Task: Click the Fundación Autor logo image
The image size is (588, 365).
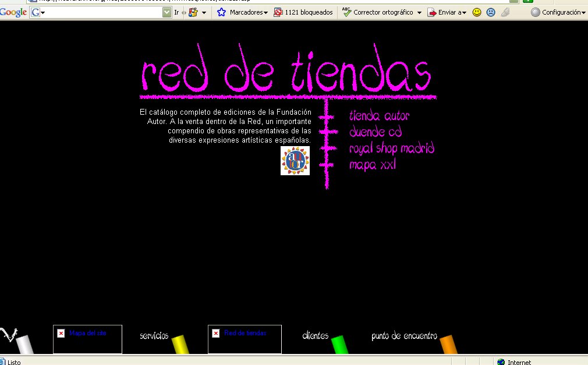Action: pyautogui.click(x=295, y=160)
